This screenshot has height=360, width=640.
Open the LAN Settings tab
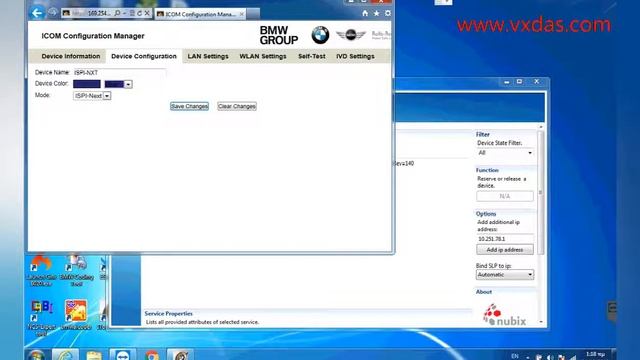(208, 56)
